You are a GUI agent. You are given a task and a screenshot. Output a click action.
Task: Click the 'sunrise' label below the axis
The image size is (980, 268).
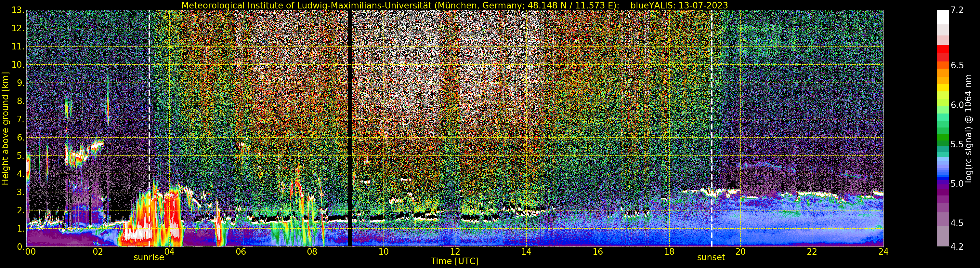click(x=149, y=257)
